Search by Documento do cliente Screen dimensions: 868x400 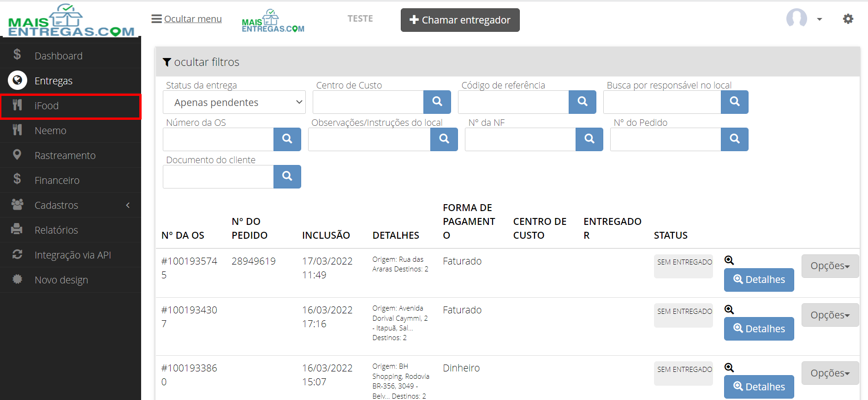tap(287, 177)
